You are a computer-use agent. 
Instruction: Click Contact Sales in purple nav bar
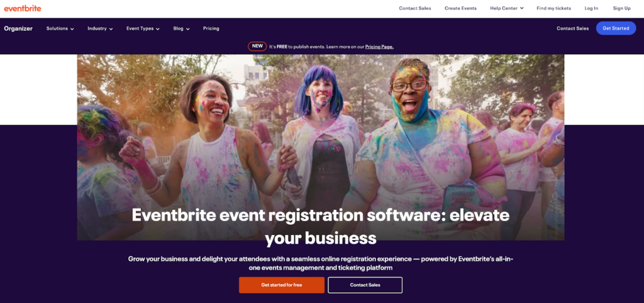572,28
